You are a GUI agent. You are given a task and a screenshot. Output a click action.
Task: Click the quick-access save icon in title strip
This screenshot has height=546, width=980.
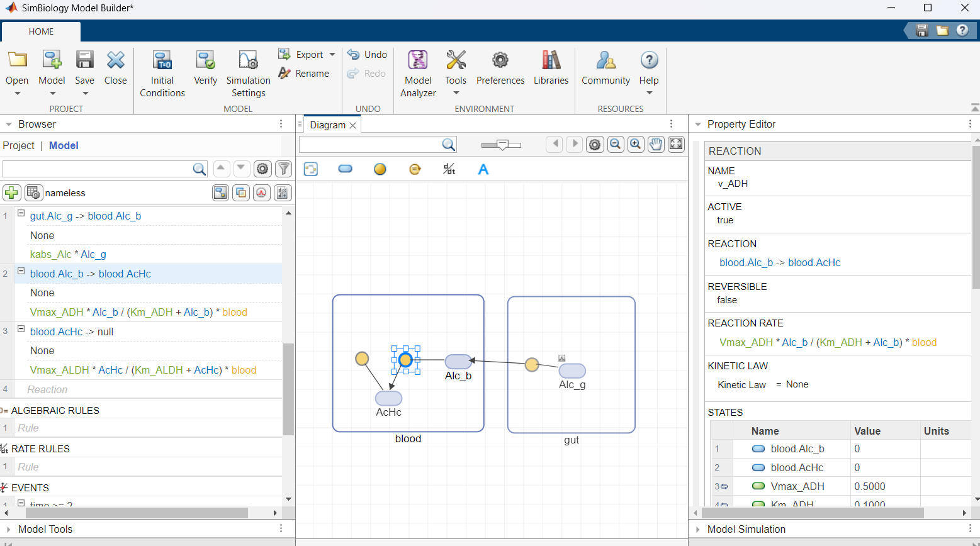click(x=922, y=30)
